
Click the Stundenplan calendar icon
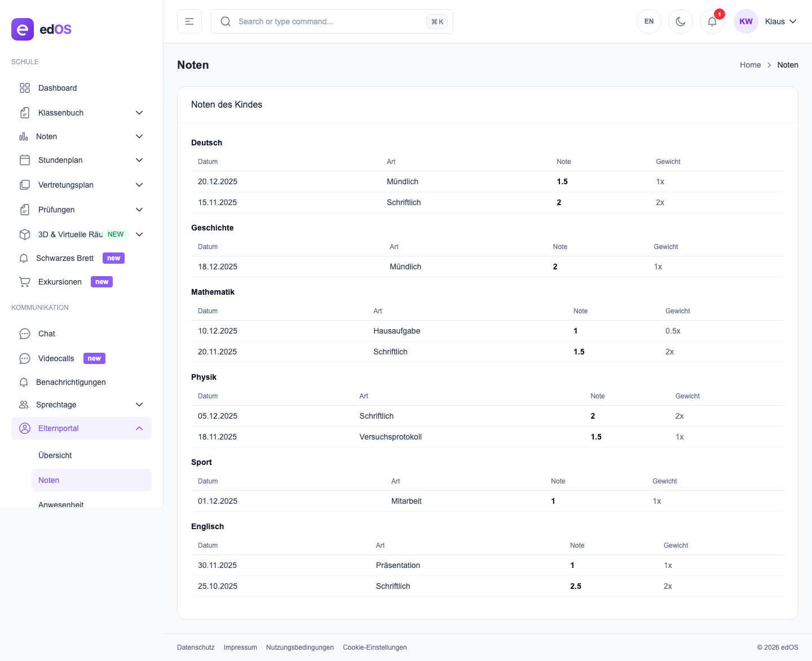(x=25, y=160)
